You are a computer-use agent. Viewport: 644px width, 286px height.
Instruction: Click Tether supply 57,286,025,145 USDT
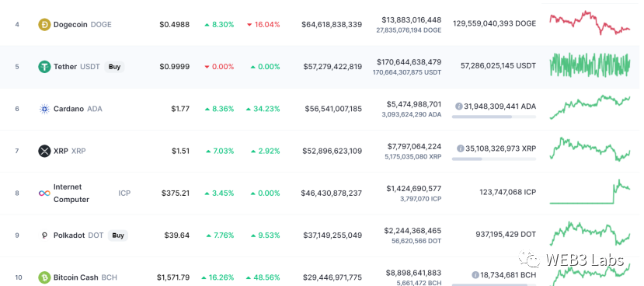click(498, 65)
